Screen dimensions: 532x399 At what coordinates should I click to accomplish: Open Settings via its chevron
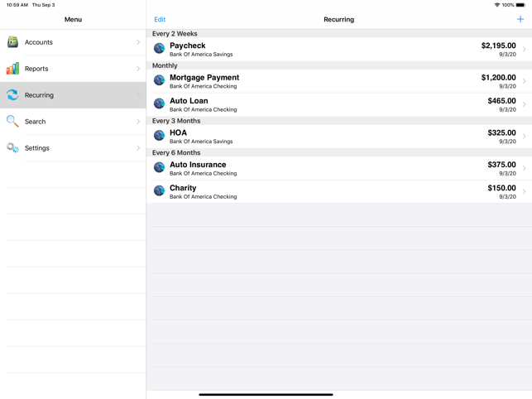(x=138, y=148)
